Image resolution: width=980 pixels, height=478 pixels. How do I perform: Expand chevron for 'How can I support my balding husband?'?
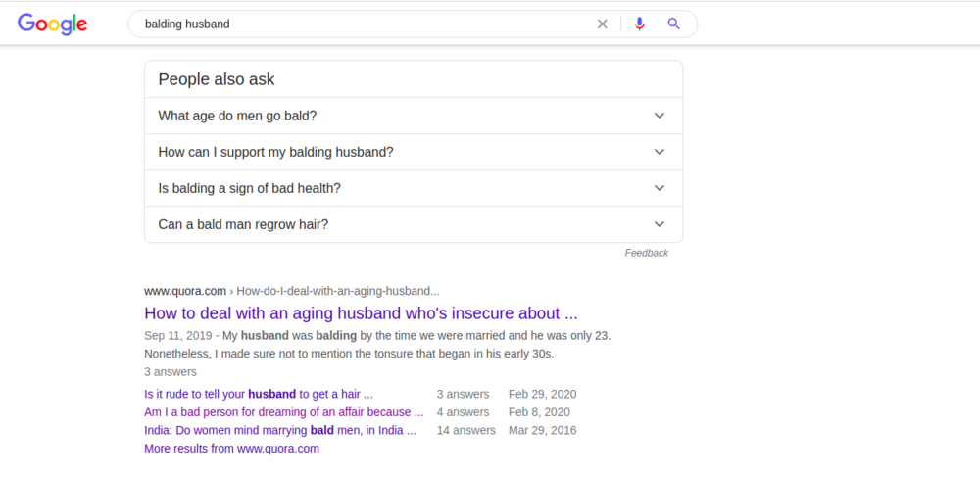coord(660,152)
